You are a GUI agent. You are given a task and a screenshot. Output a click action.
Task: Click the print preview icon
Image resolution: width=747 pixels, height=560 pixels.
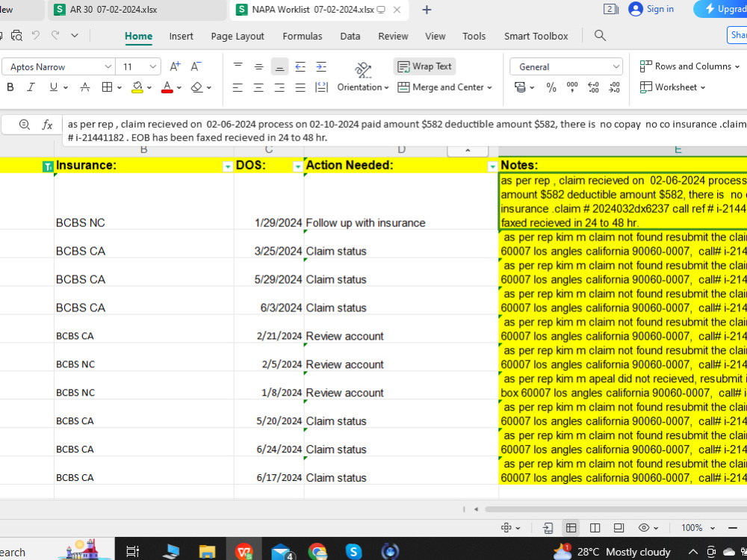point(16,35)
